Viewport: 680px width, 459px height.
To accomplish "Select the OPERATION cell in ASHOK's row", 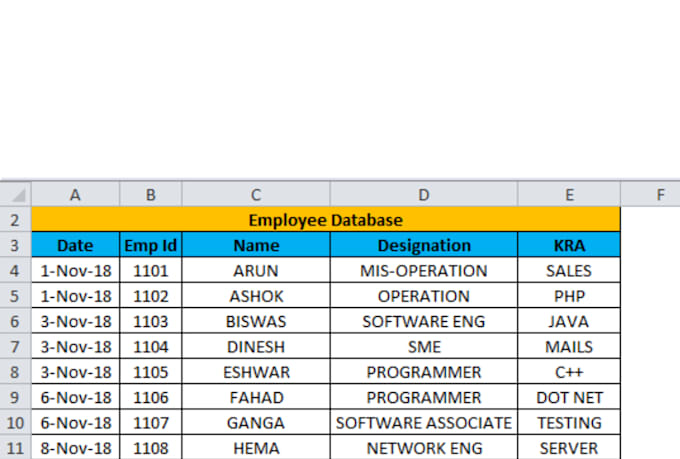I will (424, 295).
